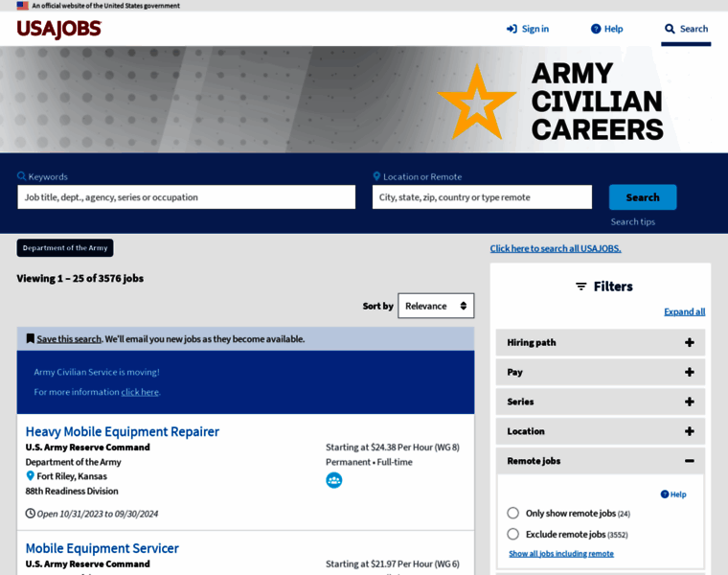
Task: Click the Help icon under Remote jobs
Action: coord(665,494)
